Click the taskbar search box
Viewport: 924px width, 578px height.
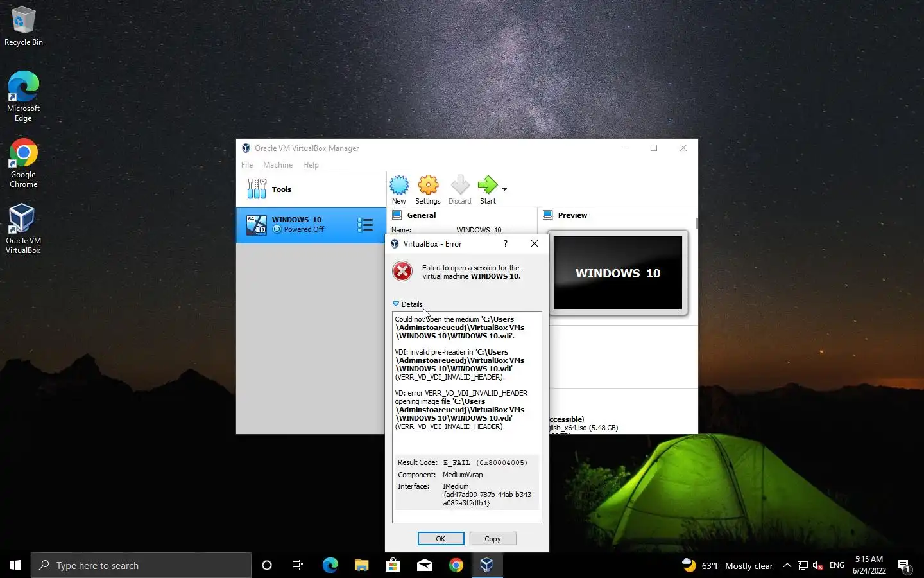141,565
